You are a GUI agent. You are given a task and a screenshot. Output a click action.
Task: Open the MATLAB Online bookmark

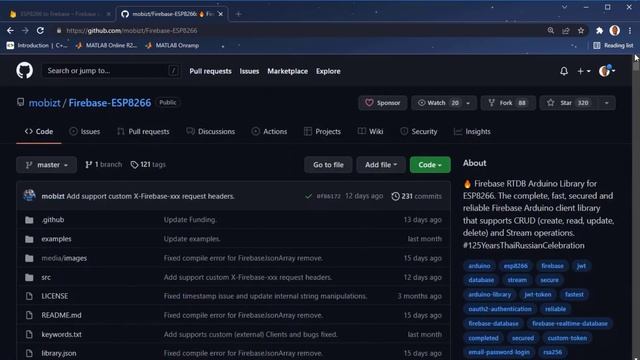coord(106,45)
